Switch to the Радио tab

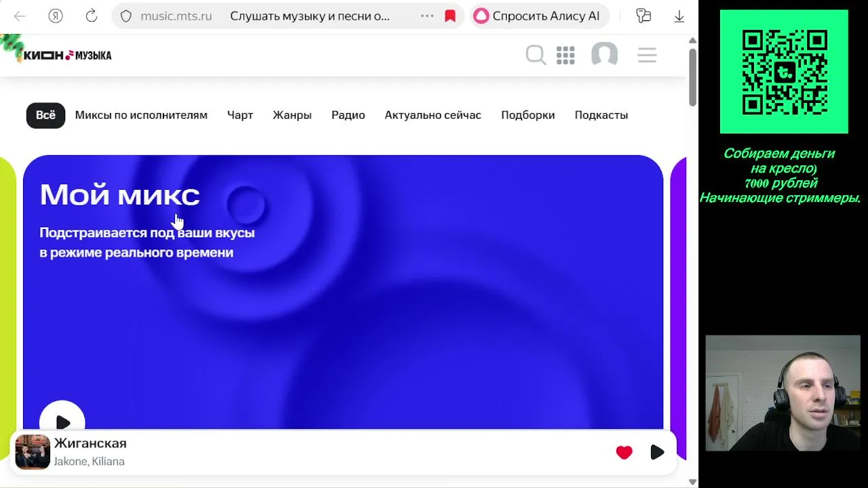coord(348,115)
